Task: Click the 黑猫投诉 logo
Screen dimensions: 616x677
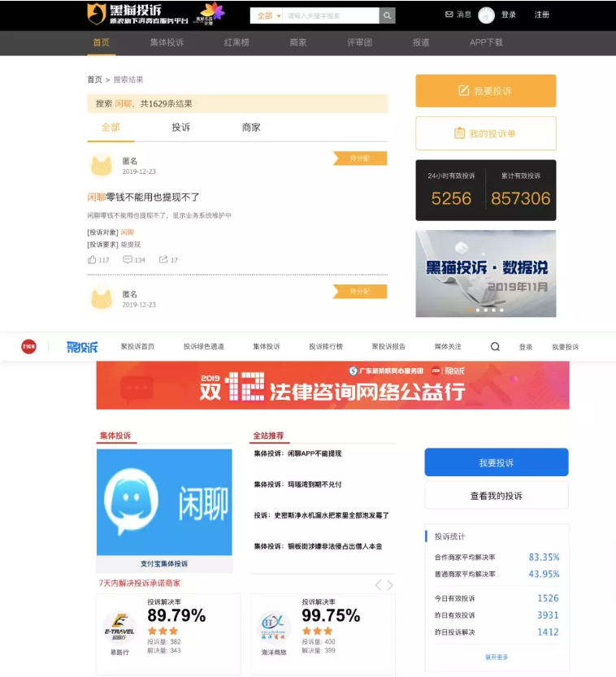Action: click(137, 15)
